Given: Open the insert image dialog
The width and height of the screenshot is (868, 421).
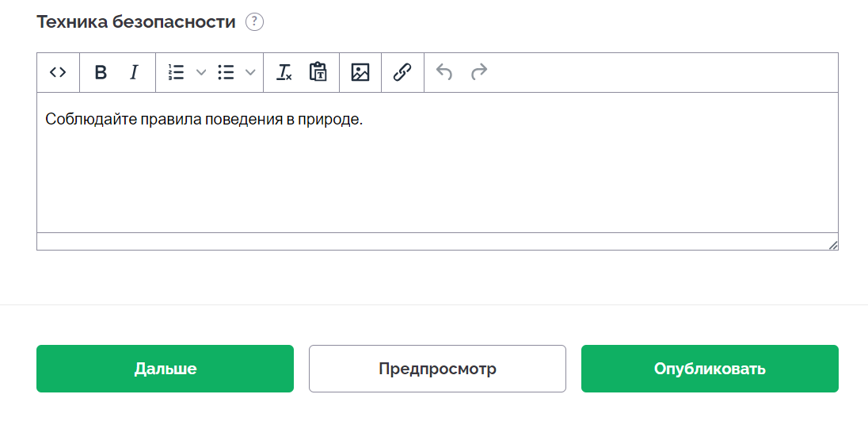Looking at the screenshot, I should point(360,73).
